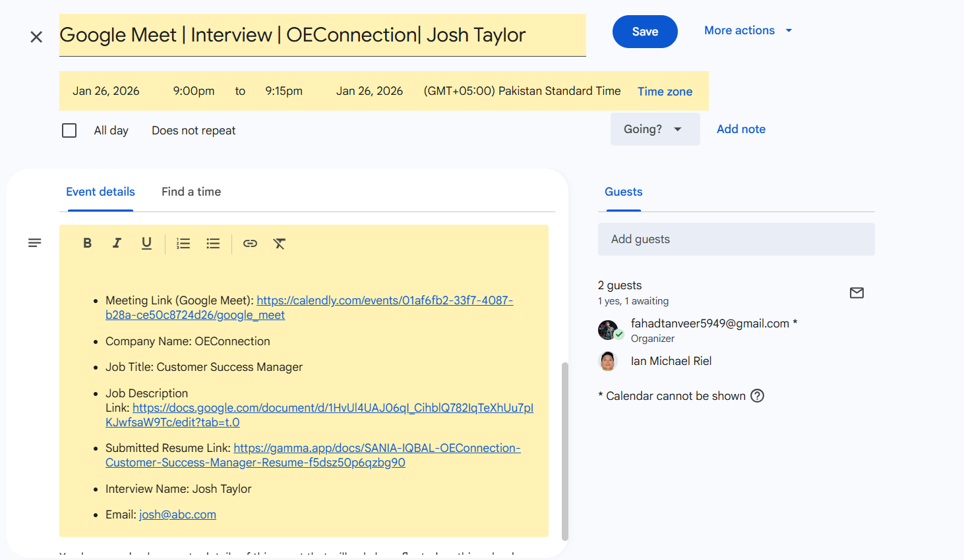Click the event title field
This screenshot has height=560, width=964.
[322, 35]
